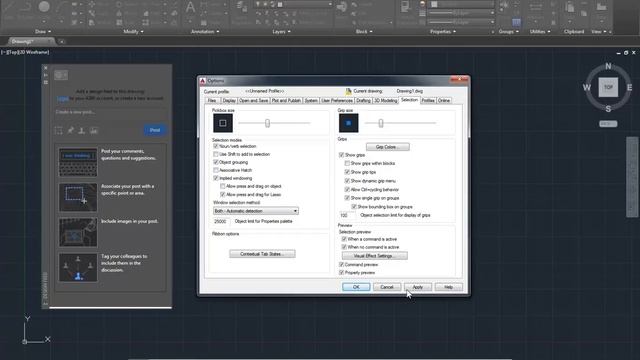Toggle Show dynamic grip menu
Image resolution: width=640 pixels, height=360 pixels.
point(347,181)
